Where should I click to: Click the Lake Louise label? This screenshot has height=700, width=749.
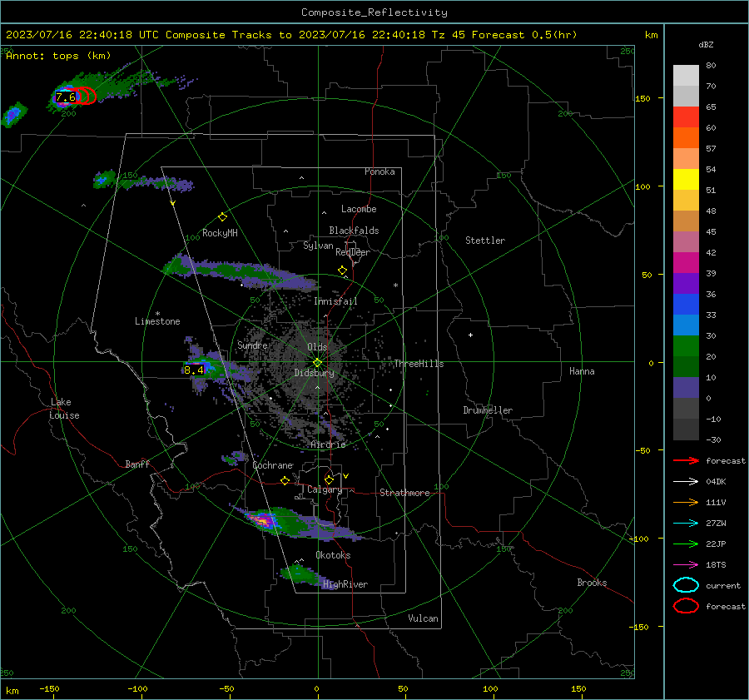(x=64, y=409)
